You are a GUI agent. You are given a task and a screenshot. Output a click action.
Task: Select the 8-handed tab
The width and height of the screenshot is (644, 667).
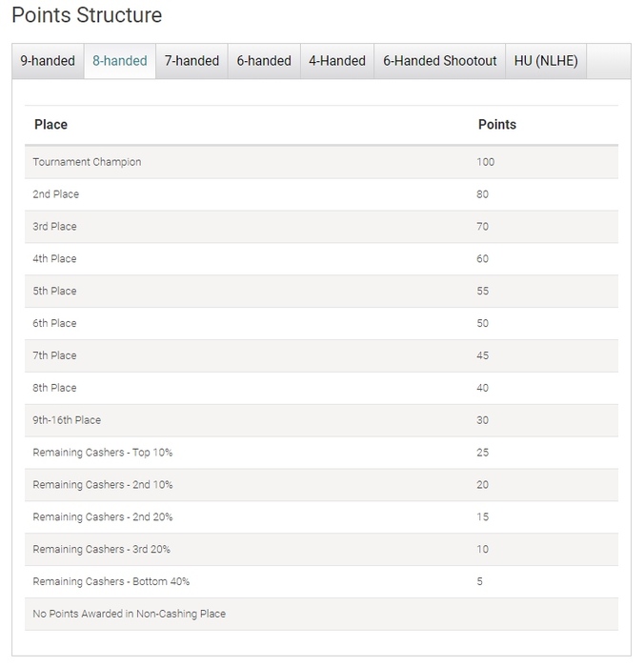click(x=120, y=61)
